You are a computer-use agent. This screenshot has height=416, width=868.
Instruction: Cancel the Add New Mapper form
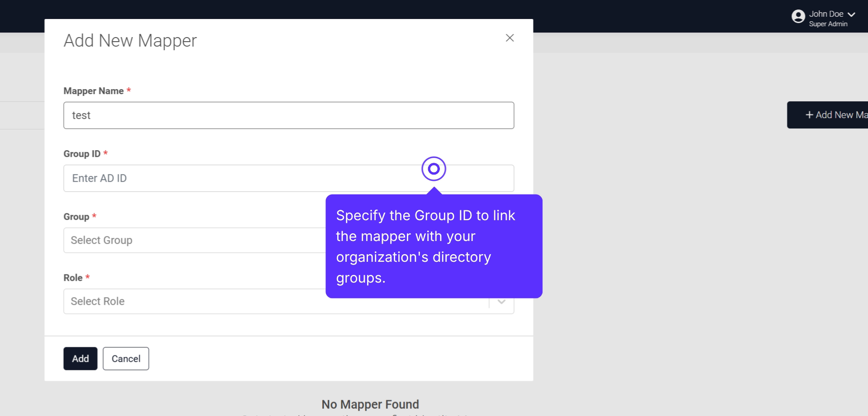[x=126, y=358]
